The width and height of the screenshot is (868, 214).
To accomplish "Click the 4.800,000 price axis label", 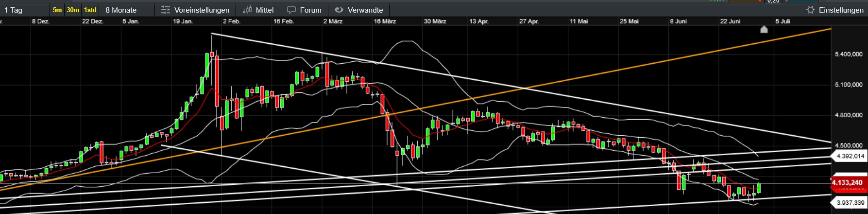I will coord(849,115).
